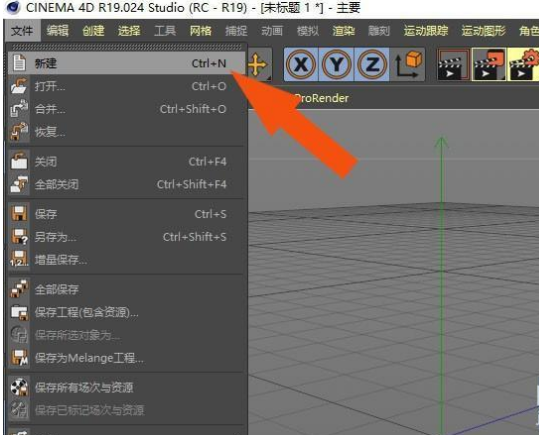The image size is (539, 435).
Task: Choose 增量保存... (Incremental Save) entry
Action: point(126,260)
